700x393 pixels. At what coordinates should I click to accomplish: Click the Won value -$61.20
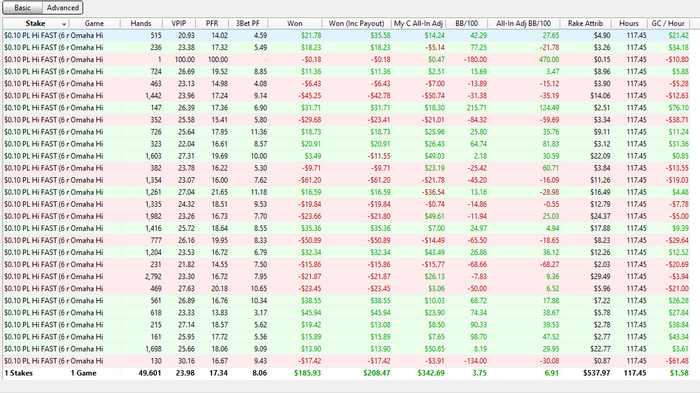[x=309, y=180]
